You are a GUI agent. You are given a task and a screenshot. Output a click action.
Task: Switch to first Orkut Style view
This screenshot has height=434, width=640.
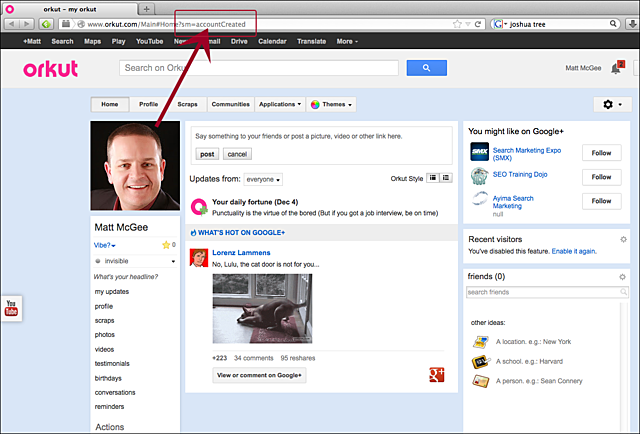[433, 178]
